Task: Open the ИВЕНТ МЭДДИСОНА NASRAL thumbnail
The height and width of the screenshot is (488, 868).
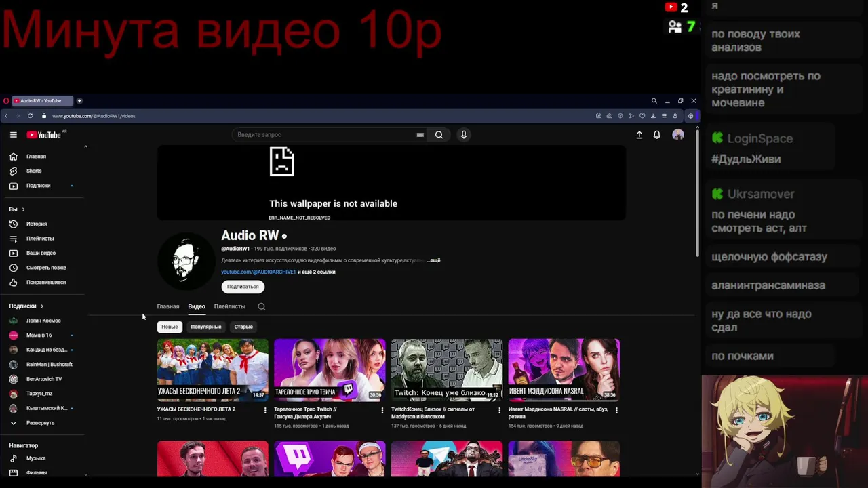Action: click(564, 370)
